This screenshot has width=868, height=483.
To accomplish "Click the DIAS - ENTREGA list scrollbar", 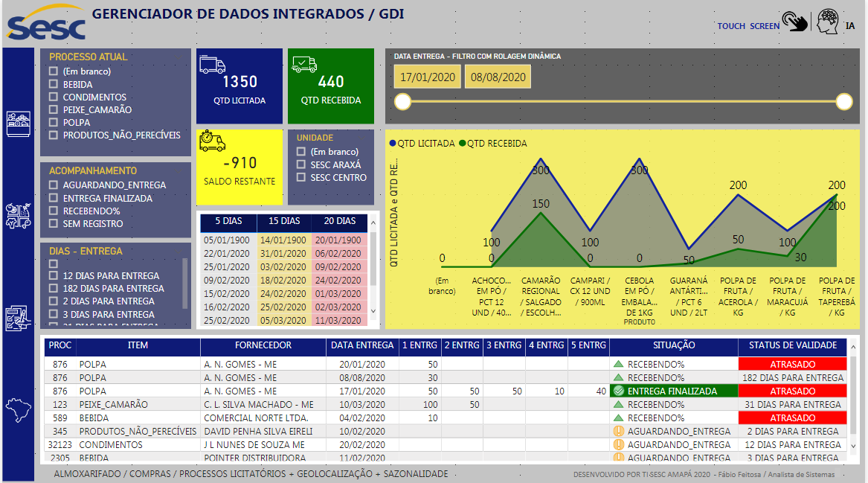I will 184,283.
